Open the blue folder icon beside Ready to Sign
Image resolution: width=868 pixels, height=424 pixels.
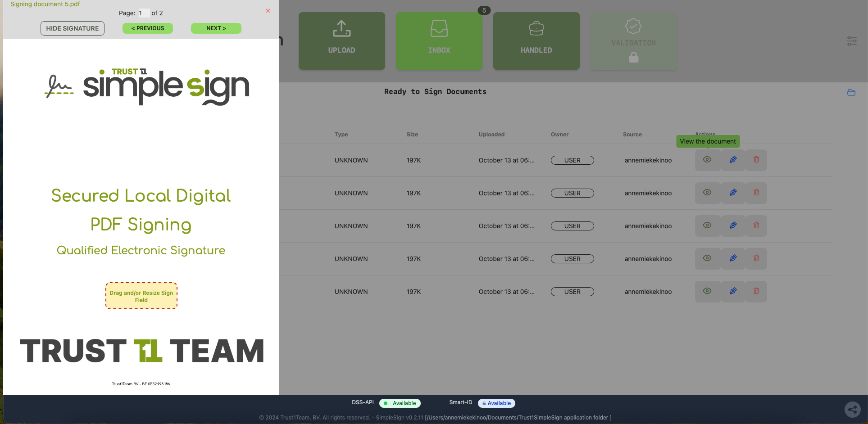point(851,92)
